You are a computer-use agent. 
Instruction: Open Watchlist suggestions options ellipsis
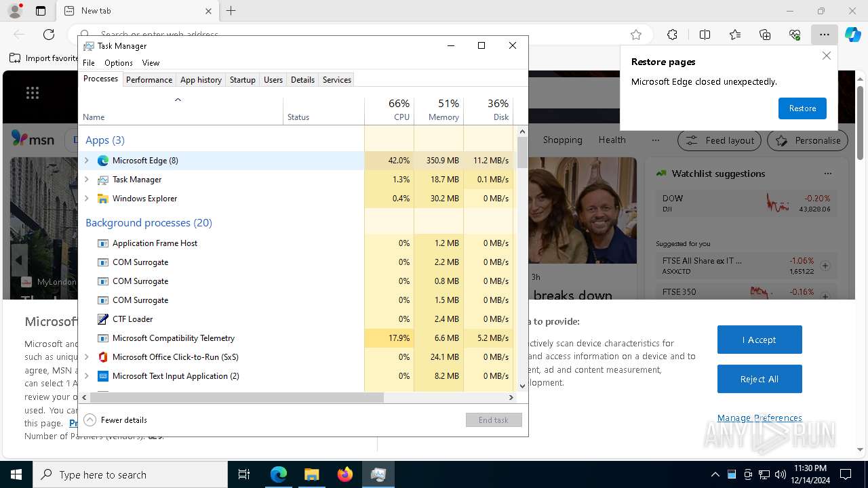click(x=827, y=174)
